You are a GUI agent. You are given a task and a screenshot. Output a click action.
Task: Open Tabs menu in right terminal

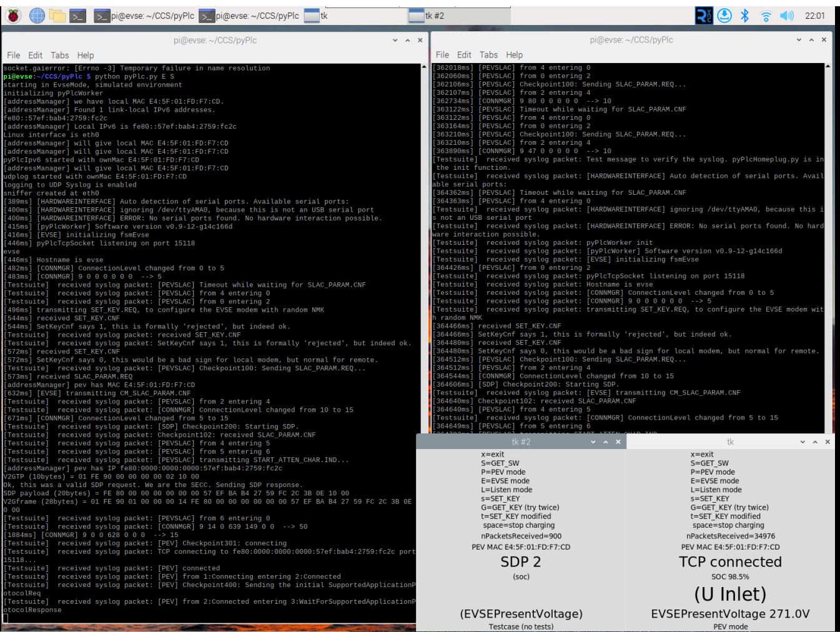click(488, 55)
